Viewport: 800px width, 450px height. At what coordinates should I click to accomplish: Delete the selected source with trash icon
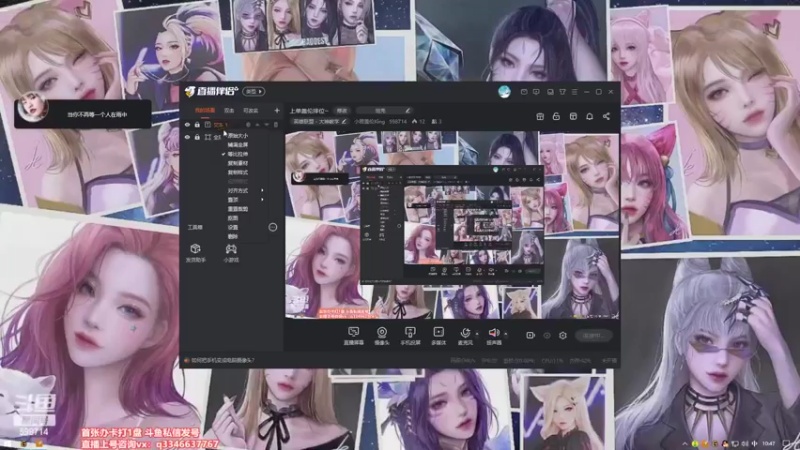click(x=276, y=124)
